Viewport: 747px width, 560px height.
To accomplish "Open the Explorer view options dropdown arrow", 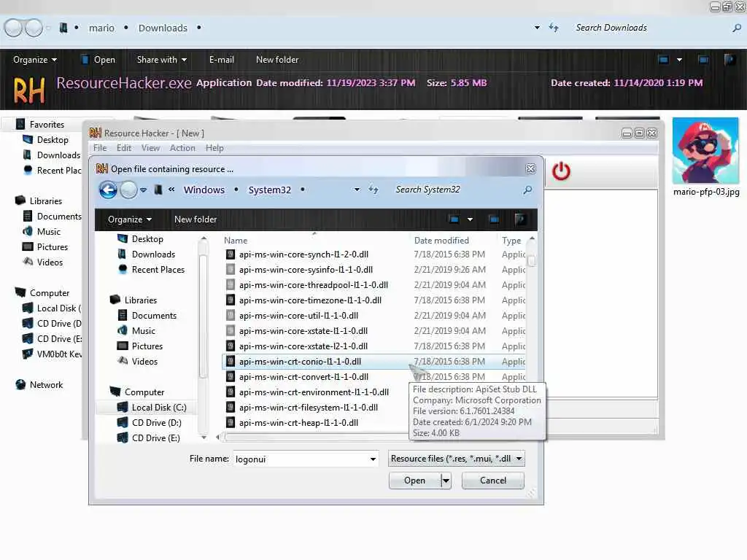I will coord(679,60).
